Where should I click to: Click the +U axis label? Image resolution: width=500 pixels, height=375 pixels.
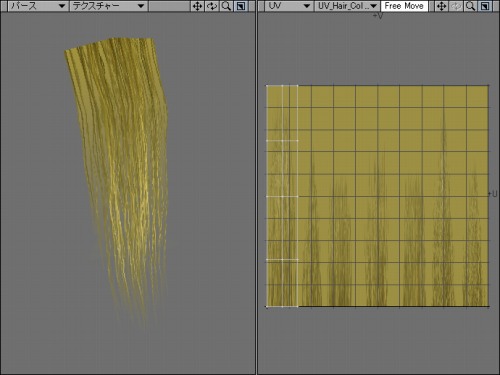pyautogui.click(x=493, y=194)
